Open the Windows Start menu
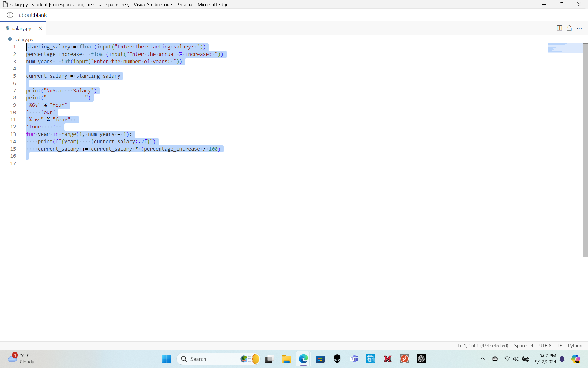 (x=167, y=359)
